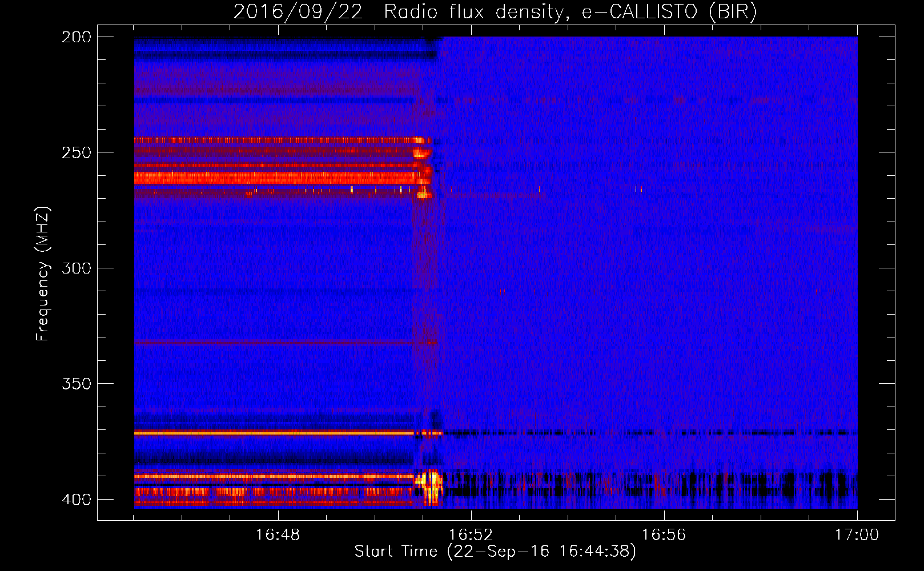This screenshot has height=571, width=924.
Task: Click the 'Frequency (MHZ)' axis label
Action: click(43, 274)
